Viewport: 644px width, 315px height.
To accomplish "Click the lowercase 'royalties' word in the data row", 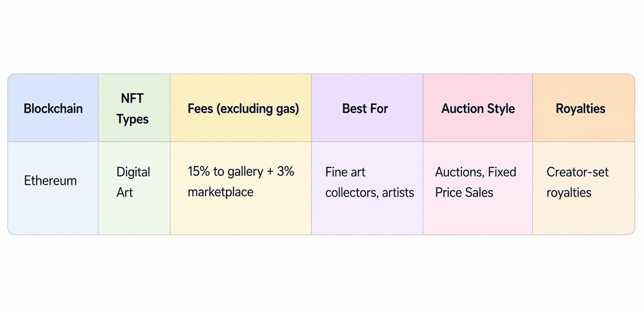I will 569,193.
